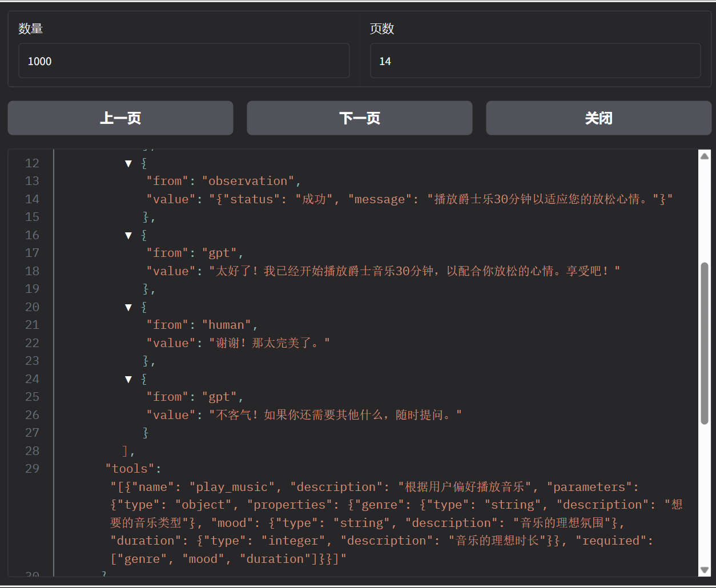Screen dimensions: 716x588
Task: Collapse the observation object on line 12
Action: pyautogui.click(x=128, y=163)
